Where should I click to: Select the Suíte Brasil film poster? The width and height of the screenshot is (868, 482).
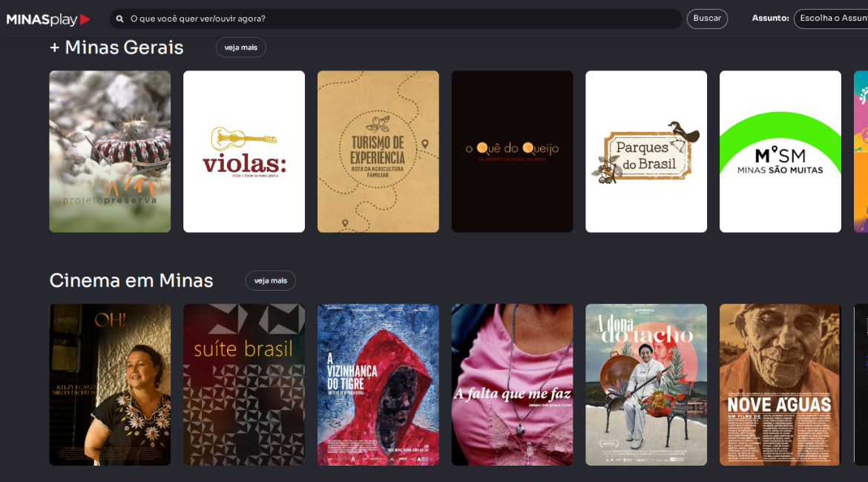[244, 385]
